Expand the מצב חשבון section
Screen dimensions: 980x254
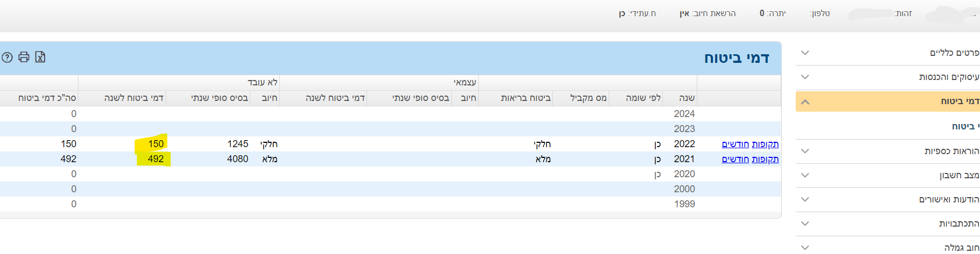pyautogui.click(x=805, y=175)
